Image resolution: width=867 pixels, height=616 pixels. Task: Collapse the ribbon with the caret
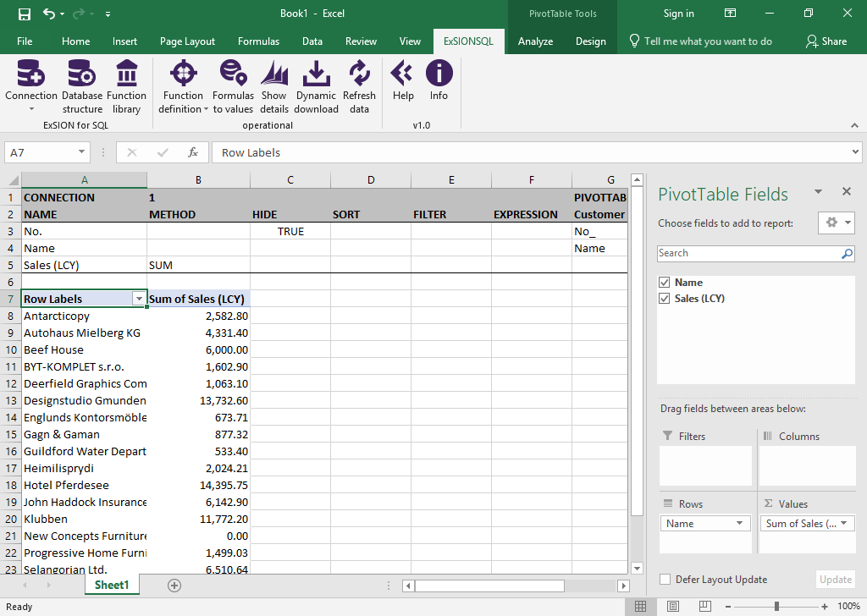coord(855,125)
